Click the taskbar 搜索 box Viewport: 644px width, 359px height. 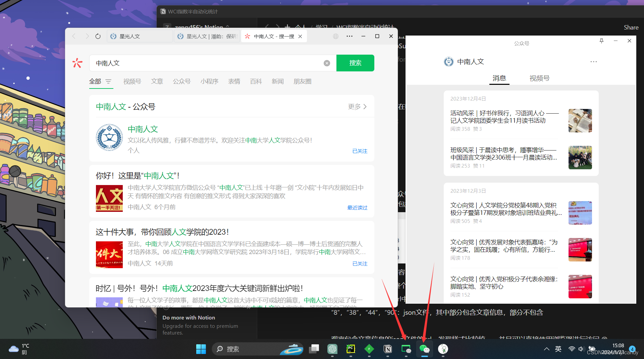click(x=257, y=349)
